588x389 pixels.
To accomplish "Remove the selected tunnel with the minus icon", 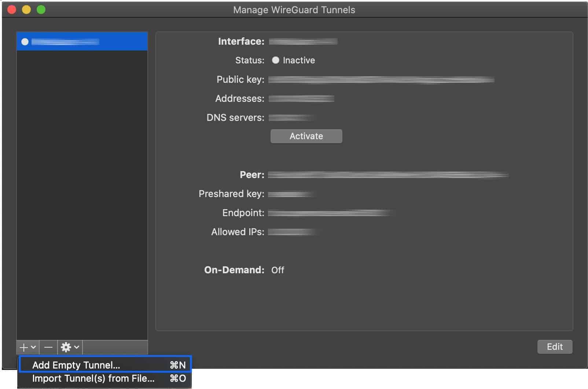I will coord(48,347).
